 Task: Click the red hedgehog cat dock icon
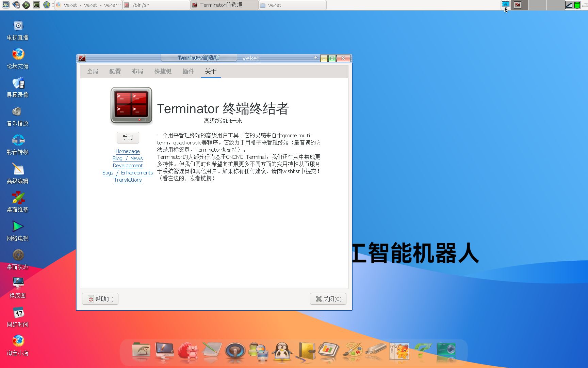(188, 351)
